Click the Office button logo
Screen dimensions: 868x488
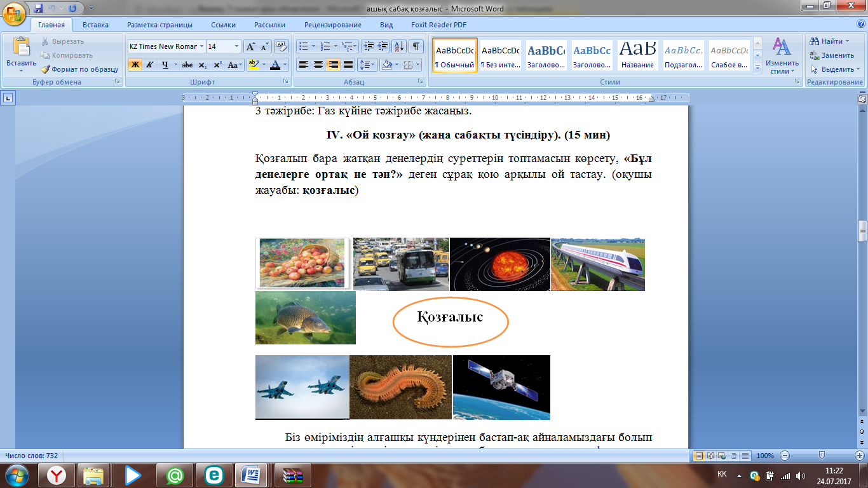tap(14, 14)
